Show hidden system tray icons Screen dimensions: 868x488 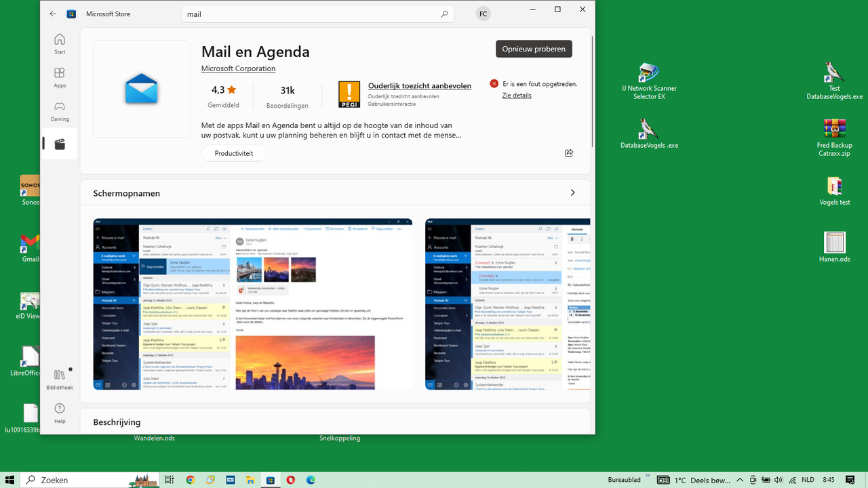[x=740, y=480]
